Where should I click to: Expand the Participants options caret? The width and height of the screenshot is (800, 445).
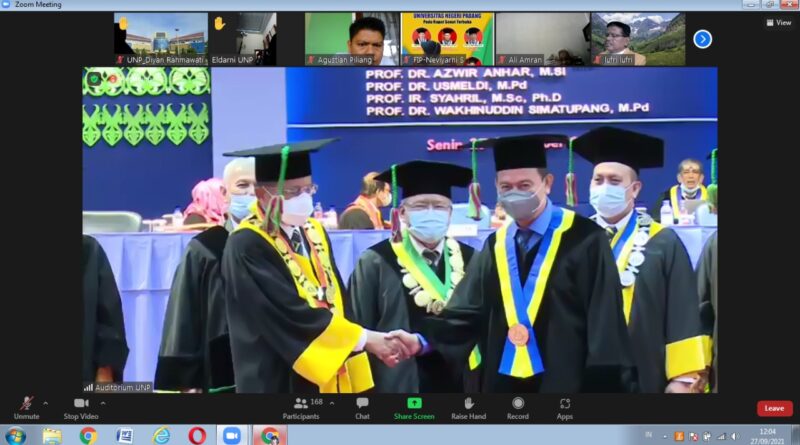click(x=331, y=403)
